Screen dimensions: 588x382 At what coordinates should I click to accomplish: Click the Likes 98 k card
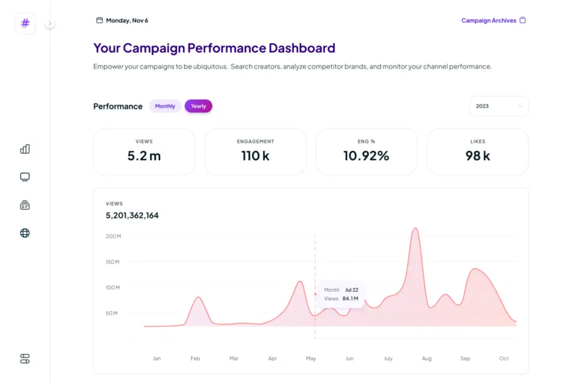(477, 151)
